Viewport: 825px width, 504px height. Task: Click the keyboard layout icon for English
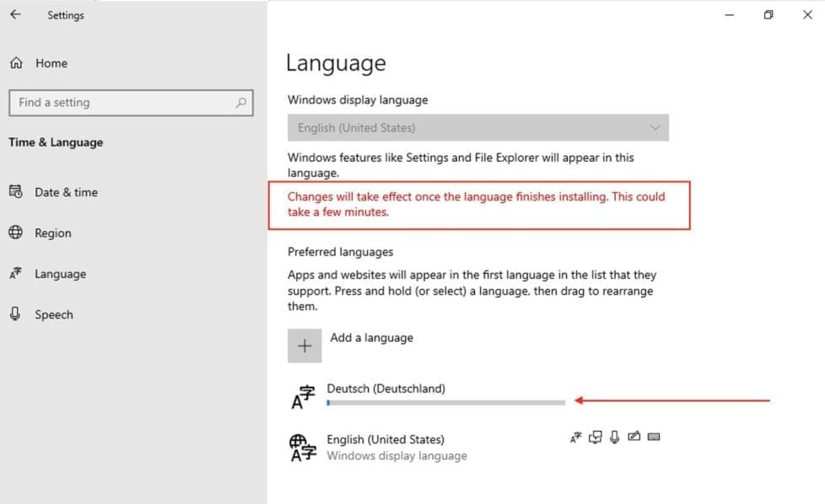[654, 437]
